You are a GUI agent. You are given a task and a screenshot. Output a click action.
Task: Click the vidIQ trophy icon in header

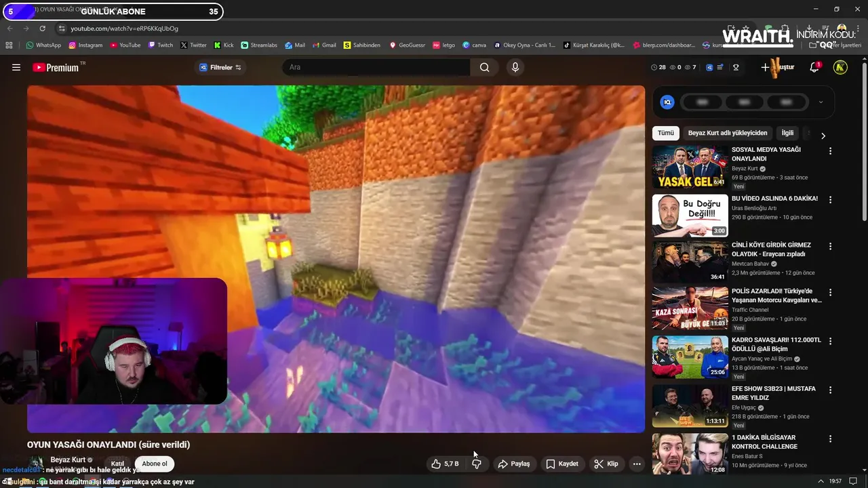tap(736, 67)
